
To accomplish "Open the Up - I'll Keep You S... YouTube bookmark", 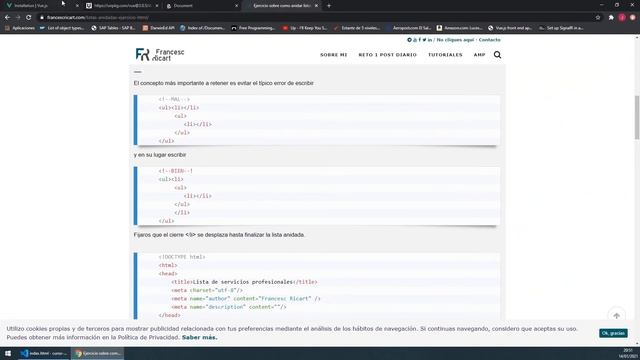I will pyautogui.click(x=305, y=28).
